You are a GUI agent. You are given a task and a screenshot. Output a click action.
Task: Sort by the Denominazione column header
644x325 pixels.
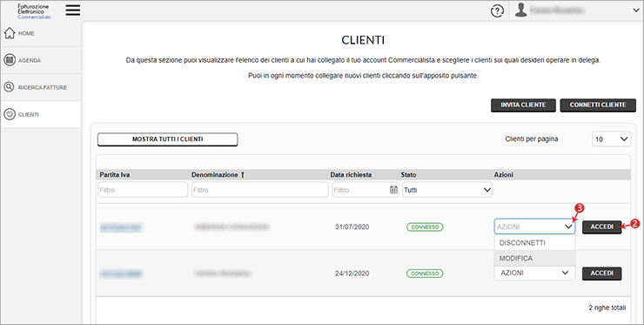pyautogui.click(x=215, y=175)
